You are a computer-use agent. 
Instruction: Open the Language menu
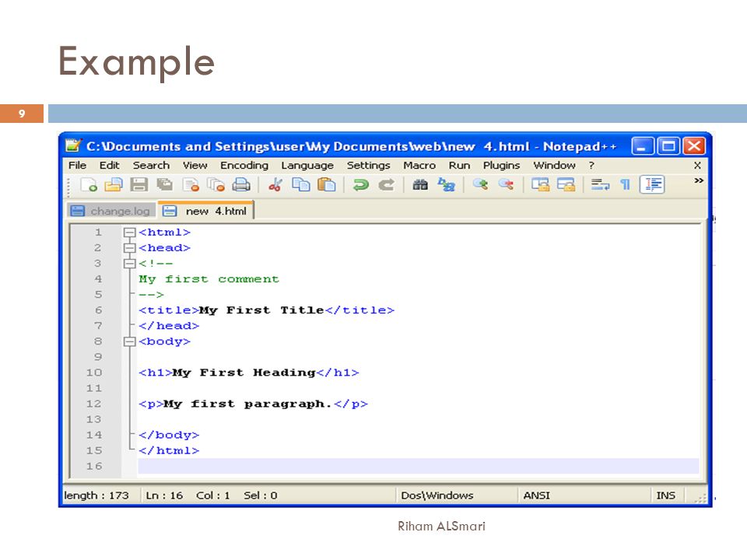307,165
